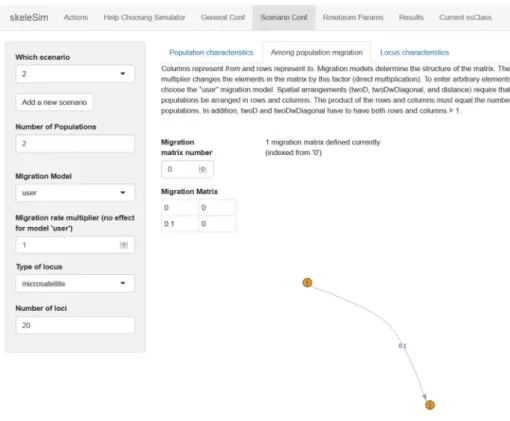This screenshot has height=421, width=510.
Task: Select top-right migration matrix cell
Action: [217, 208]
